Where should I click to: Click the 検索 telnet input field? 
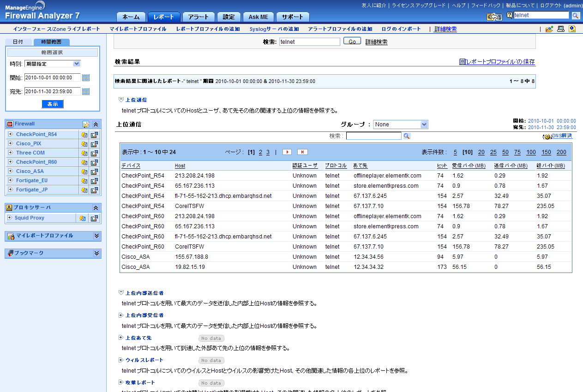pyautogui.click(x=309, y=42)
